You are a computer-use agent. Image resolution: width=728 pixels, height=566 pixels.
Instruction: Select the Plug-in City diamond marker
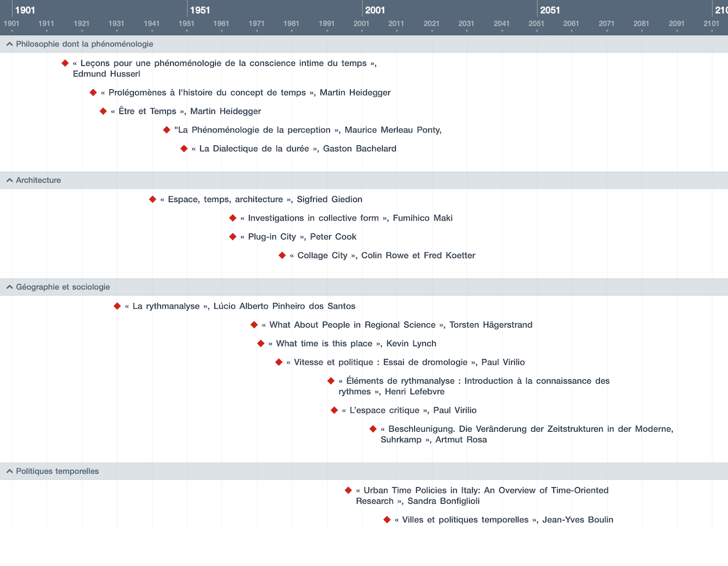coord(232,237)
